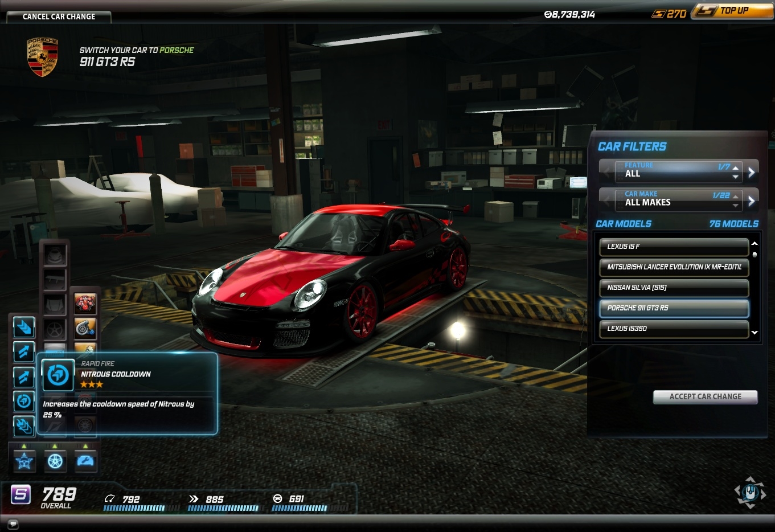Click Accept Car Change button
The image size is (775, 532).
705,396
